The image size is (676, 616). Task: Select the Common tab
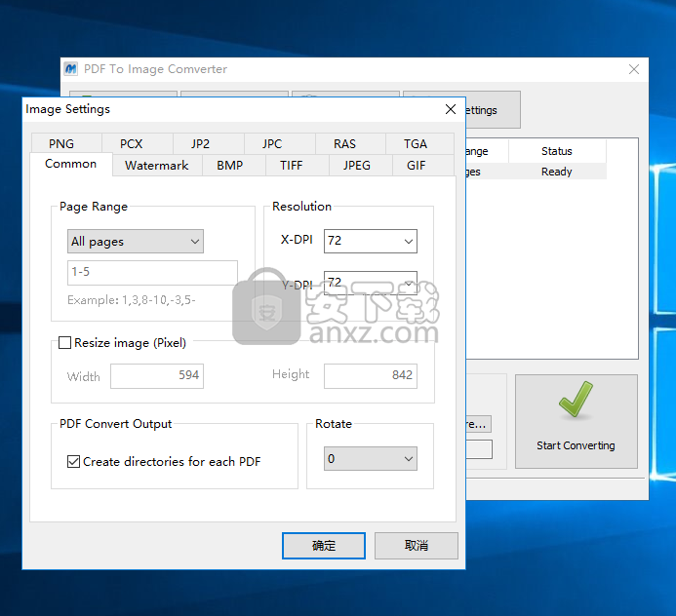(70, 164)
